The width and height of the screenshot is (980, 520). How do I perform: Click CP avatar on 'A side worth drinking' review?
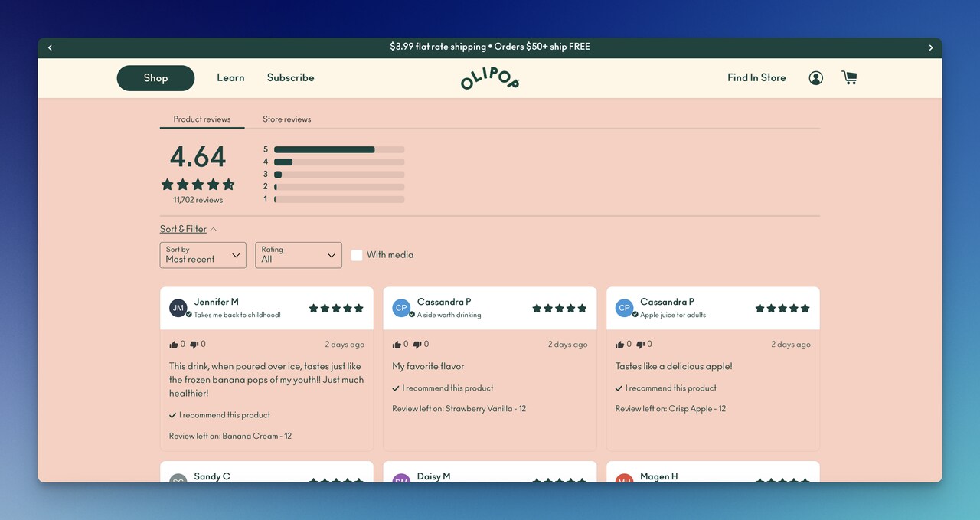401,308
